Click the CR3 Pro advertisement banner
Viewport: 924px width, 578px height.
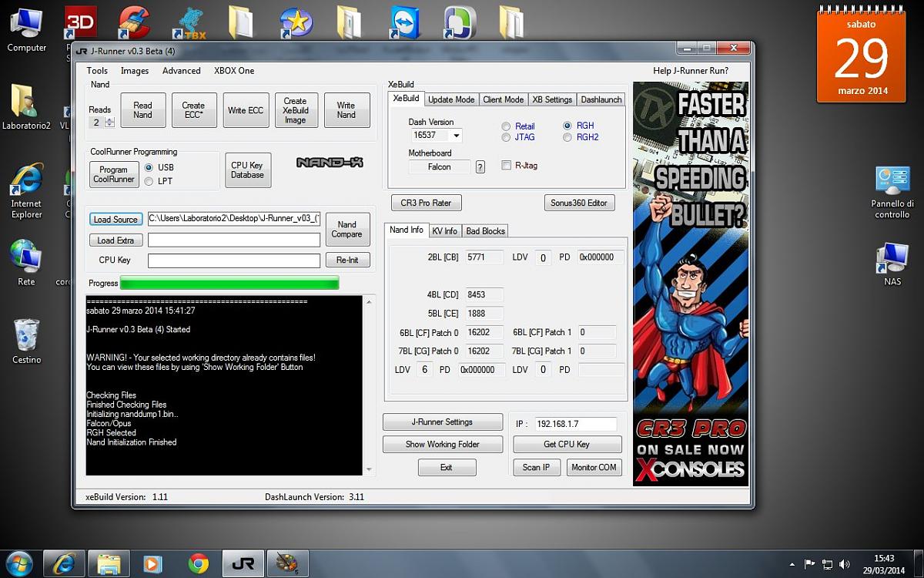click(x=691, y=284)
